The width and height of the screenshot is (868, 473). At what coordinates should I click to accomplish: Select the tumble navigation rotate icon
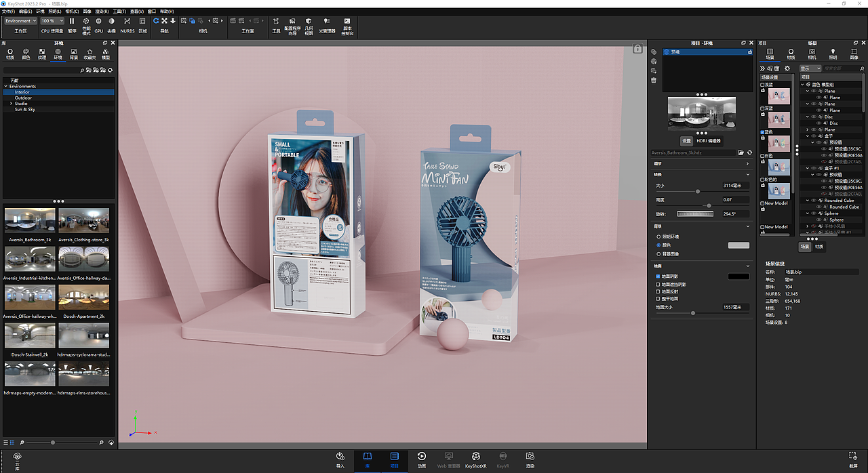pos(156,21)
